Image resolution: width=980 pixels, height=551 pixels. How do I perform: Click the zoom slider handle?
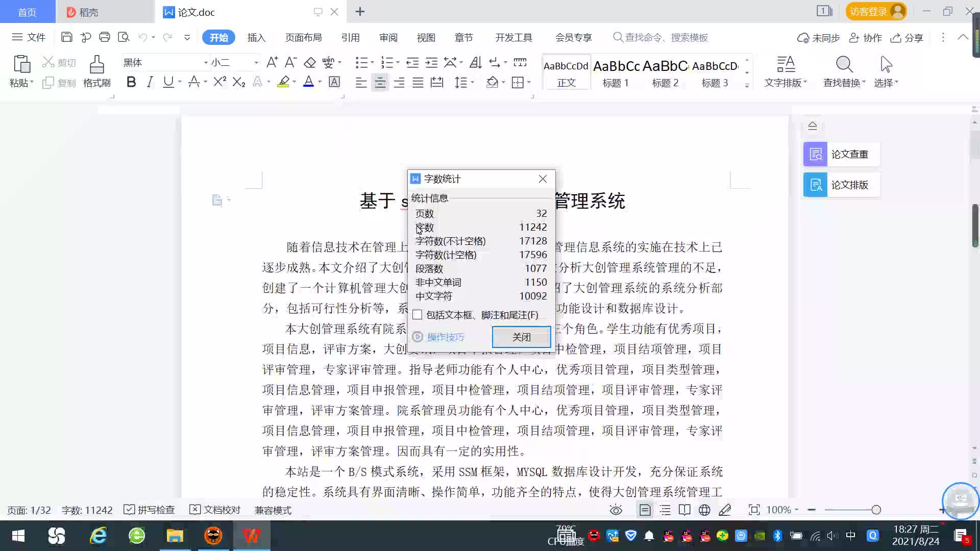pyautogui.click(x=876, y=510)
